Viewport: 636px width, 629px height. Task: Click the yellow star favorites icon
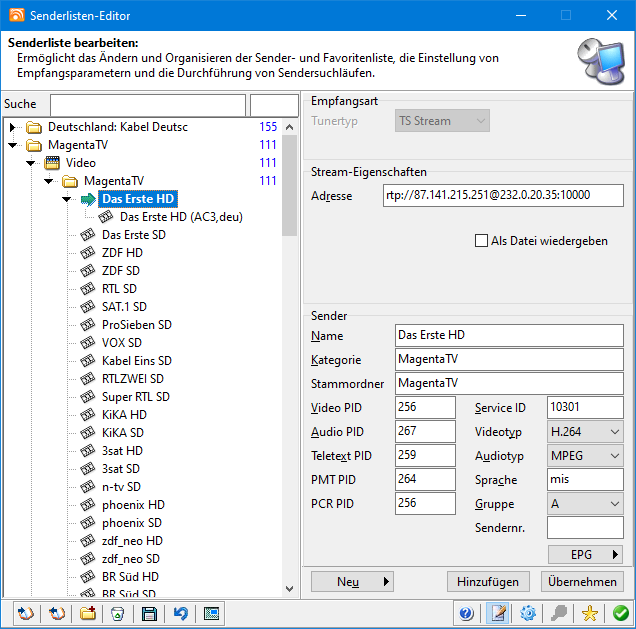pyautogui.click(x=590, y=613)
